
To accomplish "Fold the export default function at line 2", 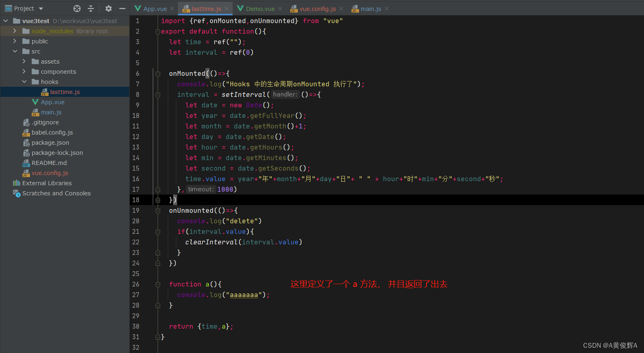I will pos(158,32).
